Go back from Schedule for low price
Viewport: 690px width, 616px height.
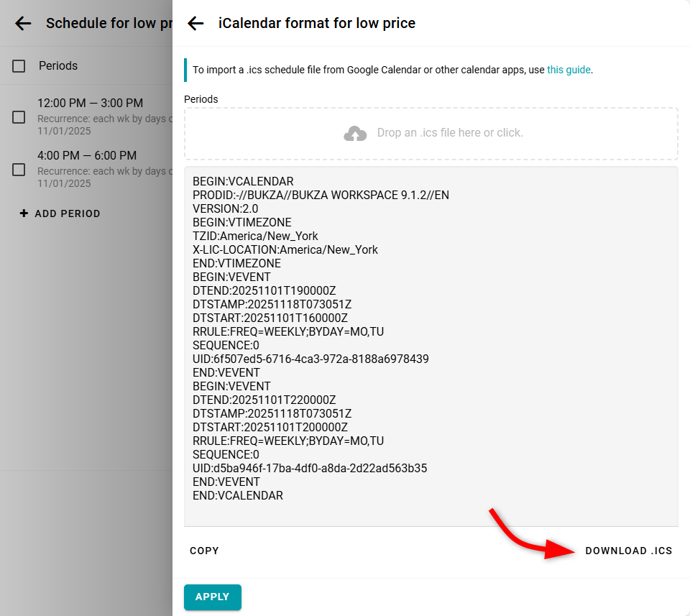coord(23,24)
